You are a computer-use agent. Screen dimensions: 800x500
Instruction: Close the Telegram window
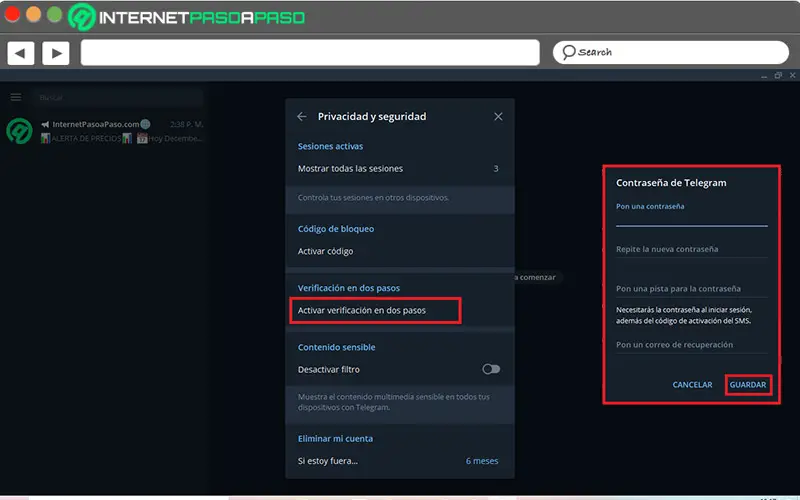tap(792, 76)
